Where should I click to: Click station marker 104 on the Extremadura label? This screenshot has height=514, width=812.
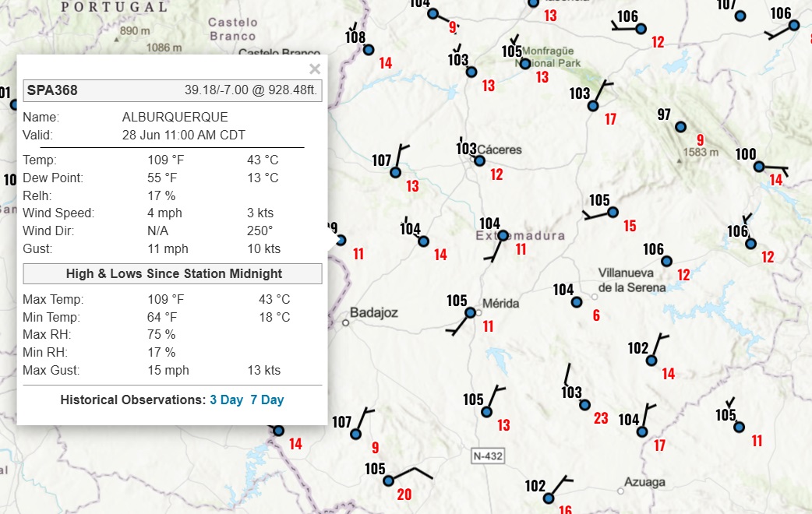503,236
